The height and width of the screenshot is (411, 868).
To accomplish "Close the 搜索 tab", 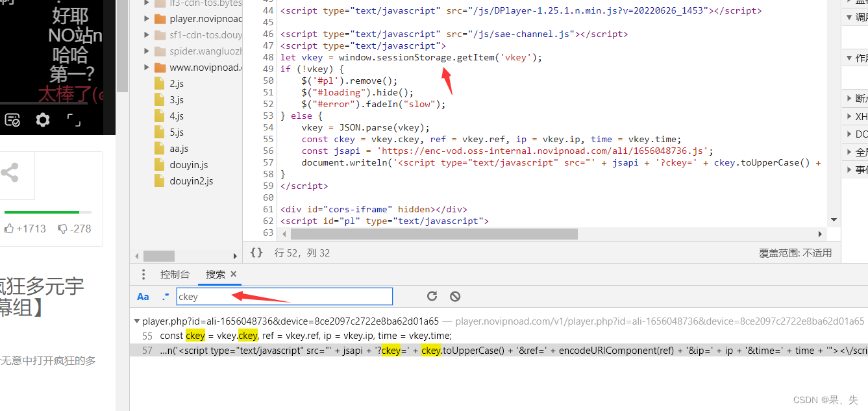I will click(234, 274).
